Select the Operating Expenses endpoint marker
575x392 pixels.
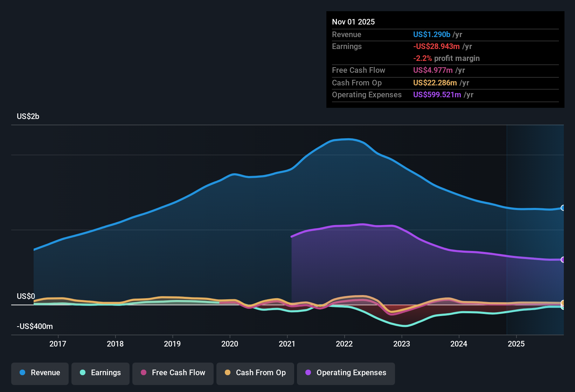pos(563,260)
